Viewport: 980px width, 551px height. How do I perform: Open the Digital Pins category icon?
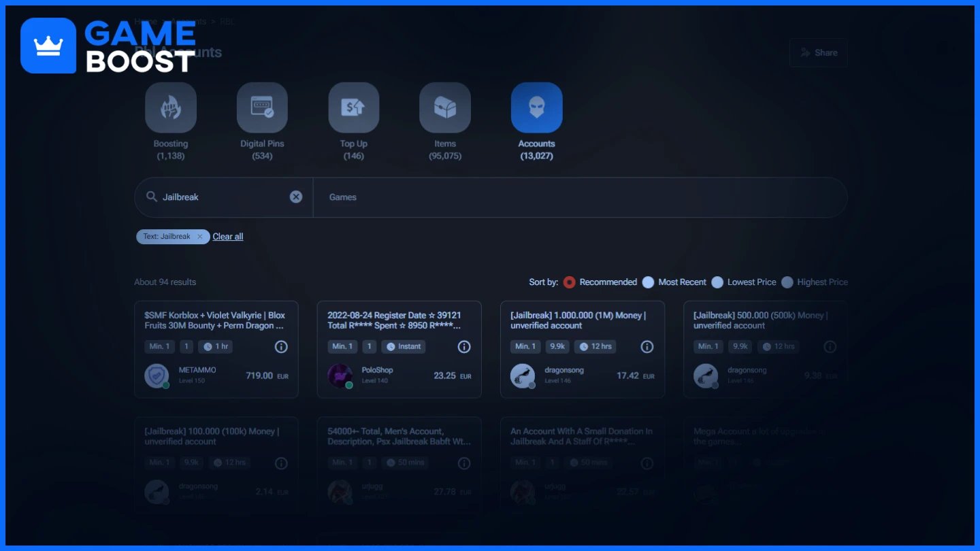[x=262, y=107]
